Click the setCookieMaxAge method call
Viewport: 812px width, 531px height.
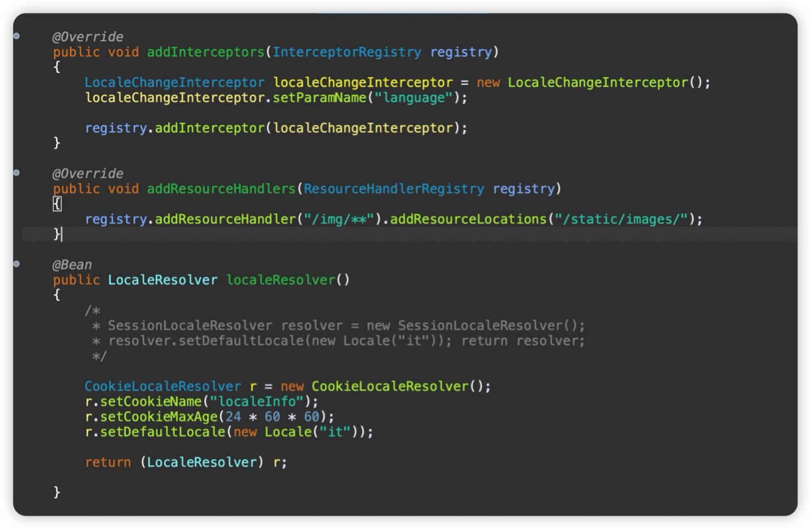click(x=159, y=417)
